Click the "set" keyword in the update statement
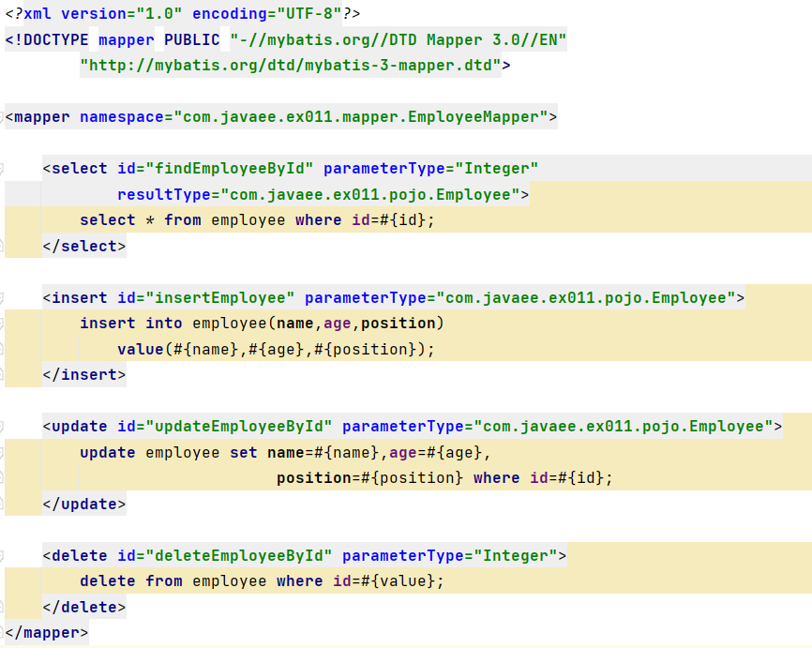 click(244, 453)
